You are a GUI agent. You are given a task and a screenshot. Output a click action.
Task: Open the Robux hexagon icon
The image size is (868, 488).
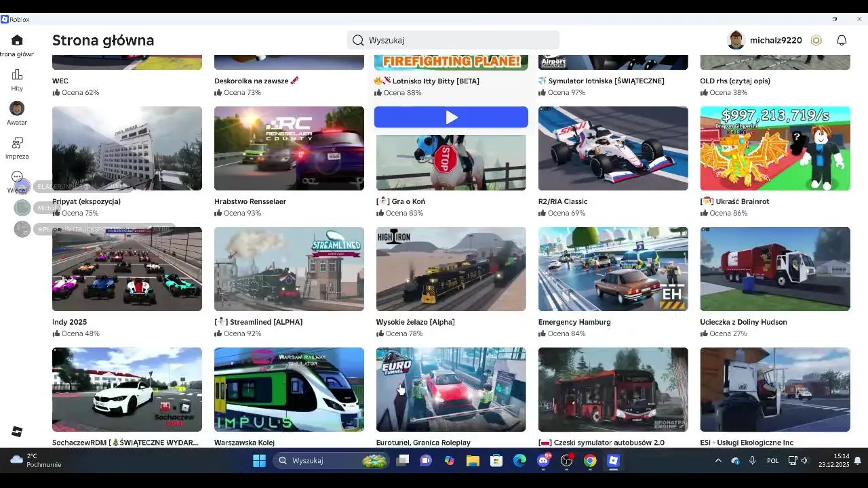[816, 40]
